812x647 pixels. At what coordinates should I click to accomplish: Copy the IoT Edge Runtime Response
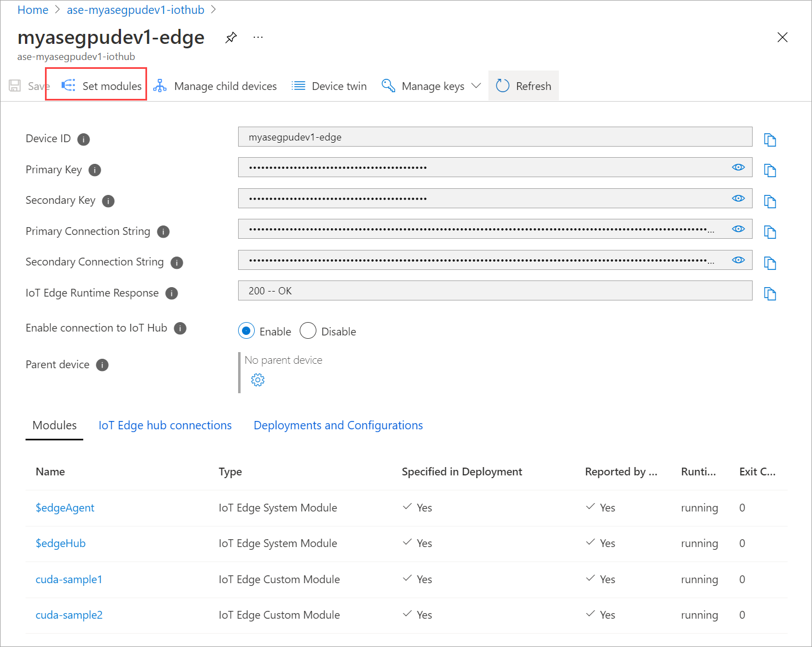[770, 294]
